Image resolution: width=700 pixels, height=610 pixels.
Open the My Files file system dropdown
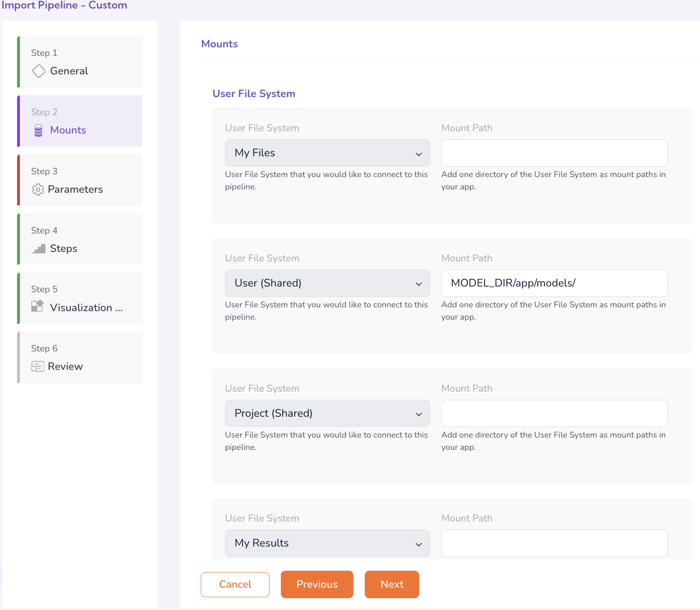327,153
